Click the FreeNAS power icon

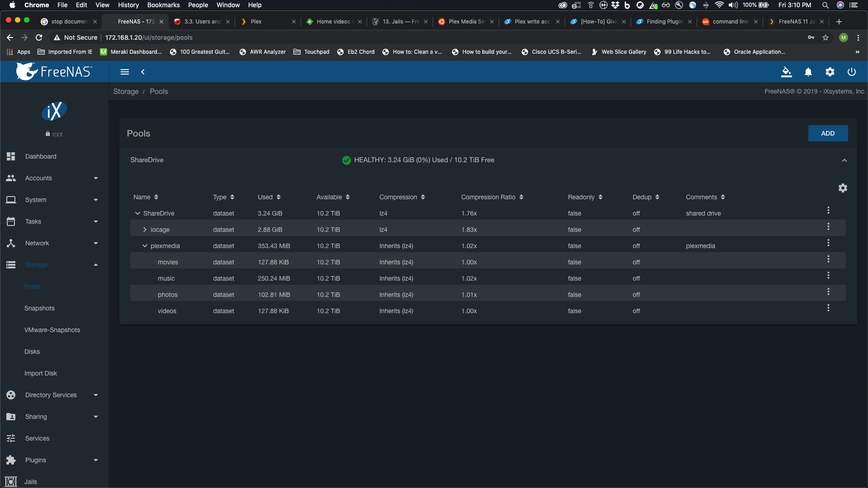point(851,72)
